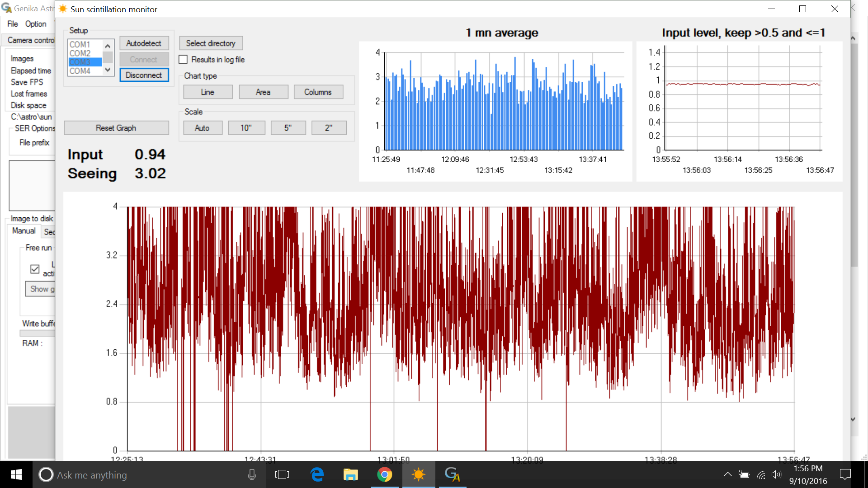The image size is (868, 488).
Task: Launch Microsoft Edge from the taskbar
Action: [x=317, y=474]
